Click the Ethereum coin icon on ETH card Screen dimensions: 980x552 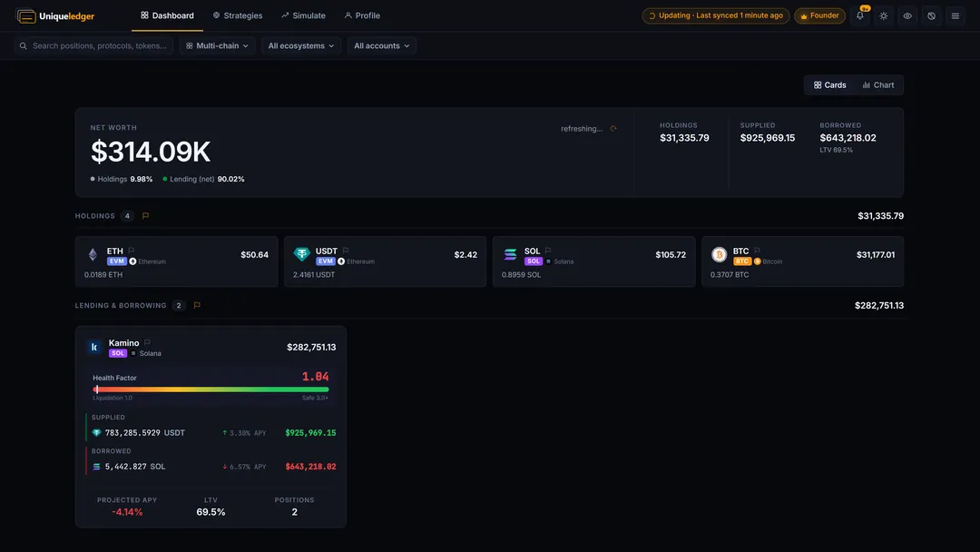point(93,254)
